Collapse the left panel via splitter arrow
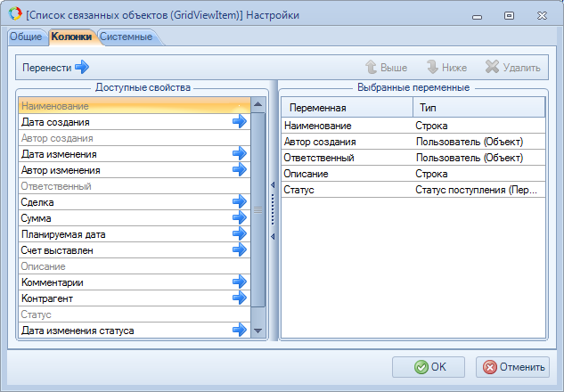This screenshot has height=392, width=564. 273,185
